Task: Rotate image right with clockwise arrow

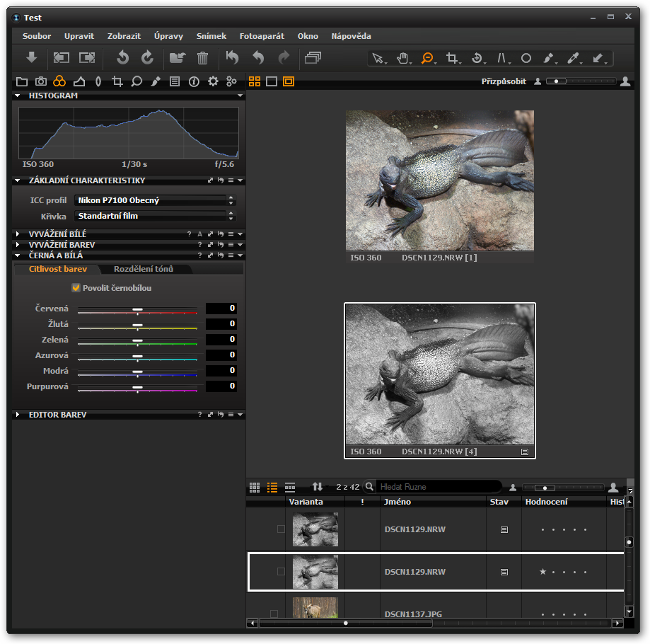Action: (147, 57)
